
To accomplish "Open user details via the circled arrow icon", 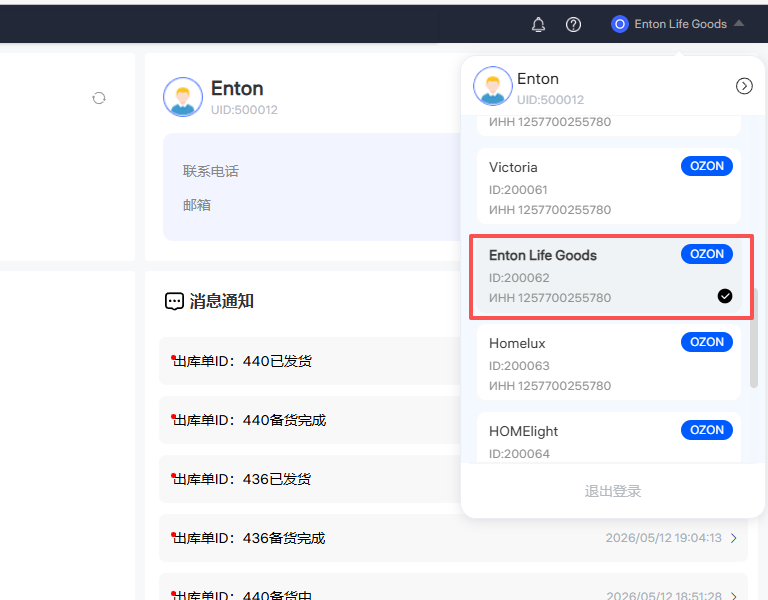I will pyautogui.click(x=744, y=86).
